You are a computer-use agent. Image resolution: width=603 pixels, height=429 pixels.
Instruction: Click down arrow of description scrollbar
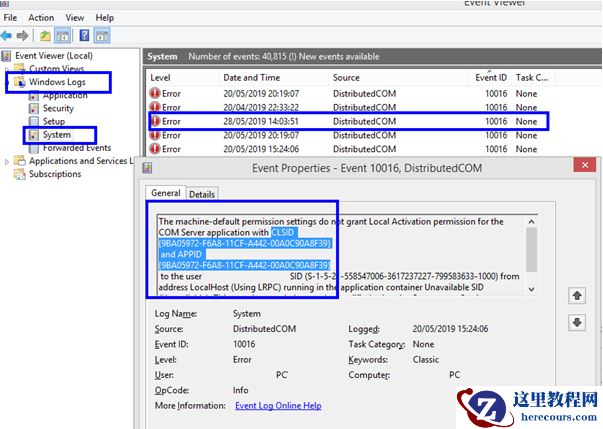[531, 289]
